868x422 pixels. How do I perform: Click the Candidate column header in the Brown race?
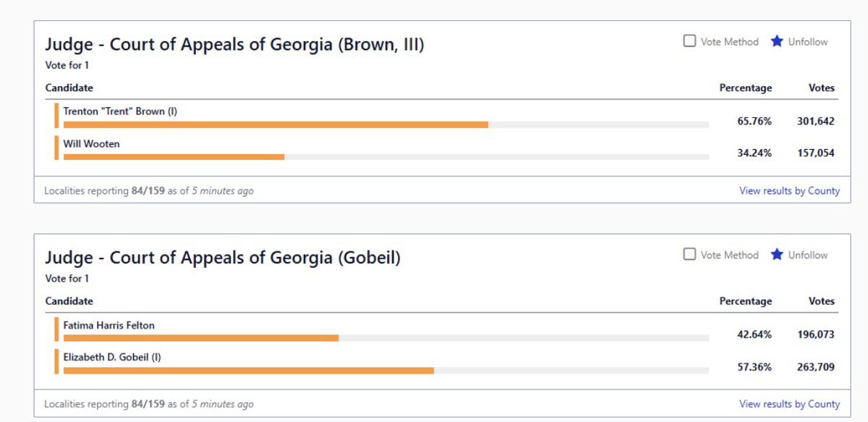coord(69,88)
